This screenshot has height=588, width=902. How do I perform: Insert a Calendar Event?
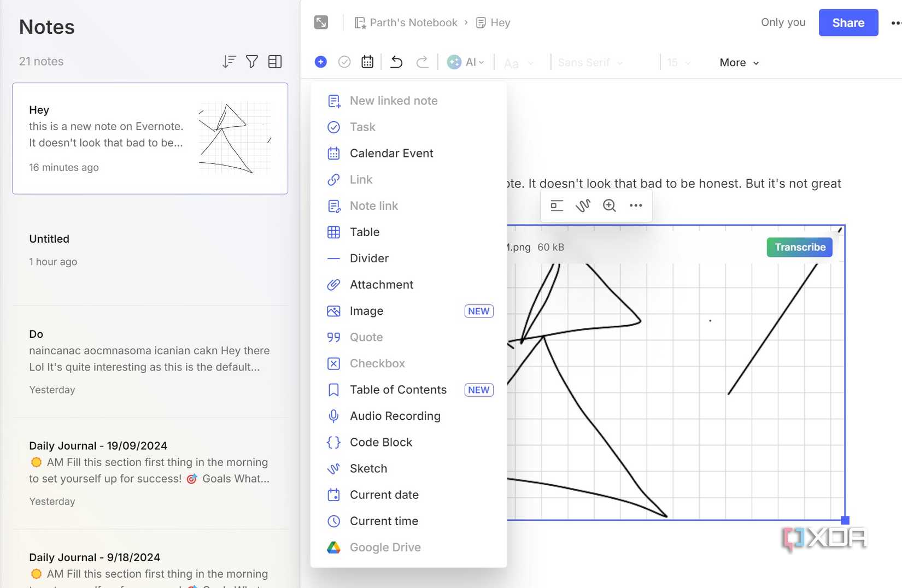(x=408, y=154)
